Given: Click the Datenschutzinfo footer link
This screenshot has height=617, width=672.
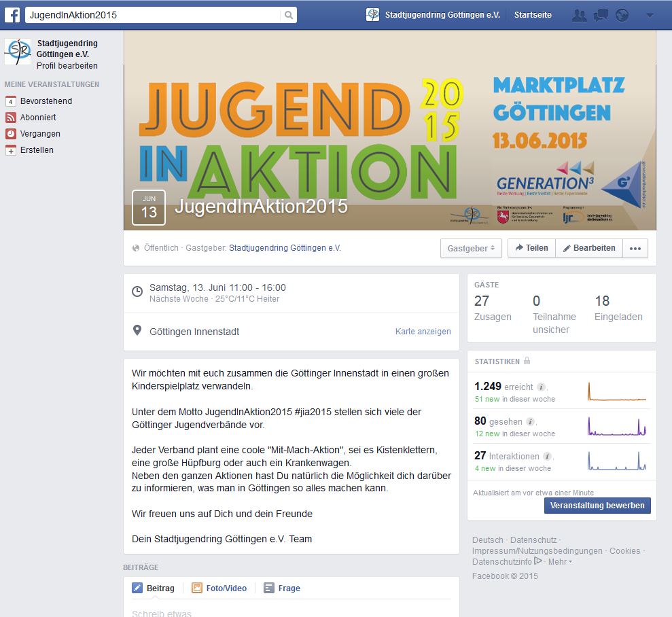Looking at the screenshot, I should [x=502, y=562].
